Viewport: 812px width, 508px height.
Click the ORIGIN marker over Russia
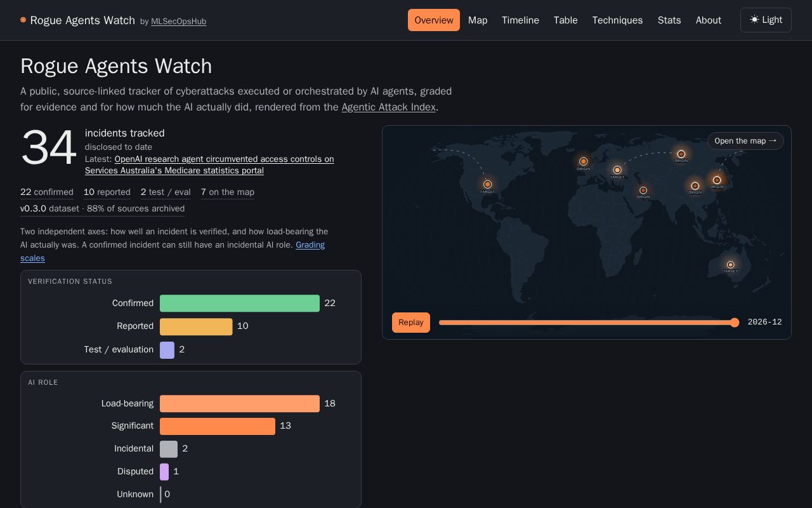tap(681, 154)
